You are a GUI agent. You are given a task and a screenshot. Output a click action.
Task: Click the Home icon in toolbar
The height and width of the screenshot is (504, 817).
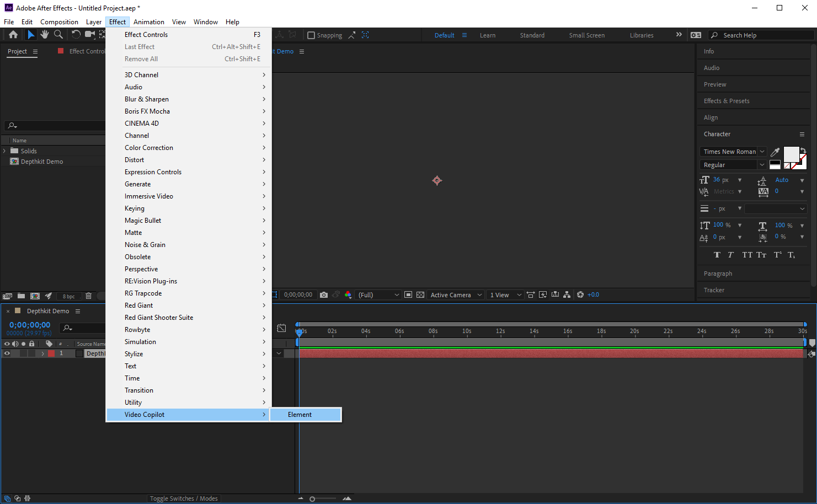[x=13, y=35]
